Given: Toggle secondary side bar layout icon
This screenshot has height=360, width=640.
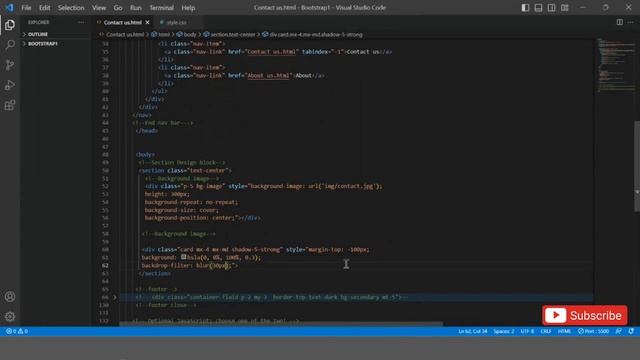Looking at the screenshot, I should 551,8.
